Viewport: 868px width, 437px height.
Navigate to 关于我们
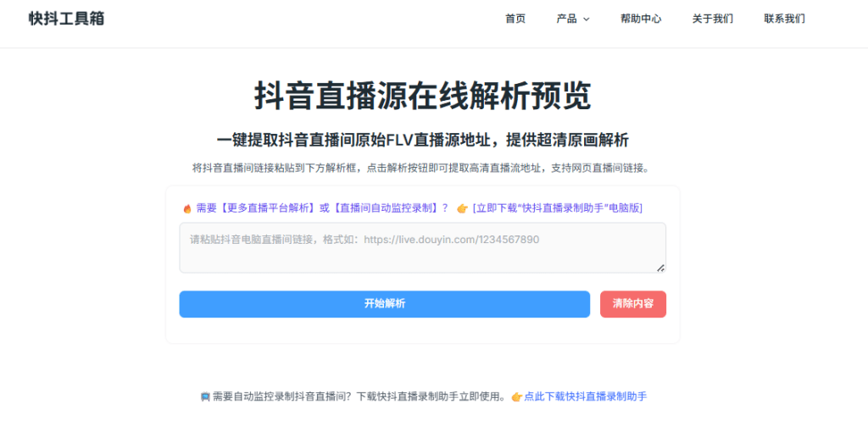[712, 19]
